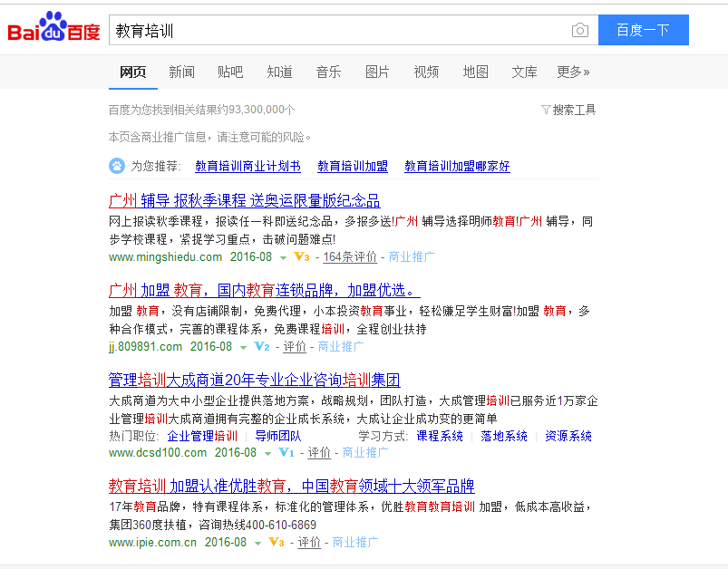
Task: Click the paw icon beside 为您推荐
Action: click(x=117, y=166)
